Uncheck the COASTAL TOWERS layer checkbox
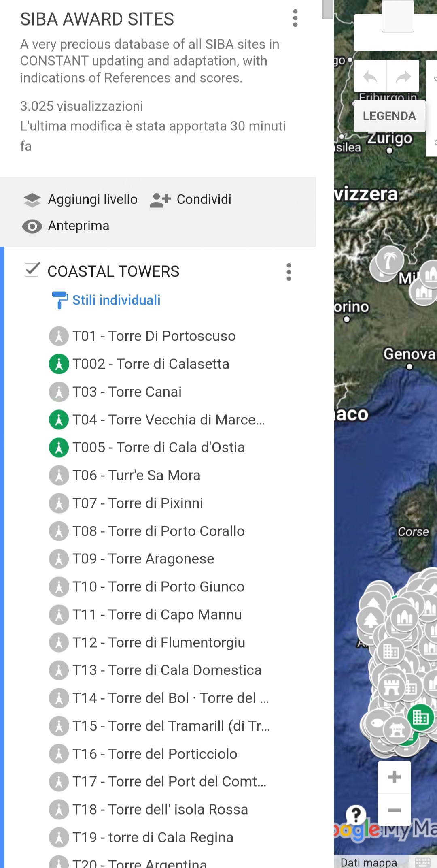 tap(32, 270)
